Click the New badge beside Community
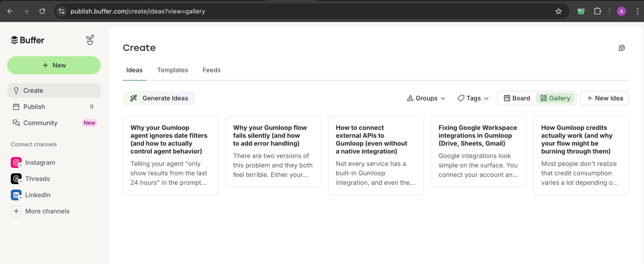The width and height of the screenshot is (644, 264). coord(90,123)
